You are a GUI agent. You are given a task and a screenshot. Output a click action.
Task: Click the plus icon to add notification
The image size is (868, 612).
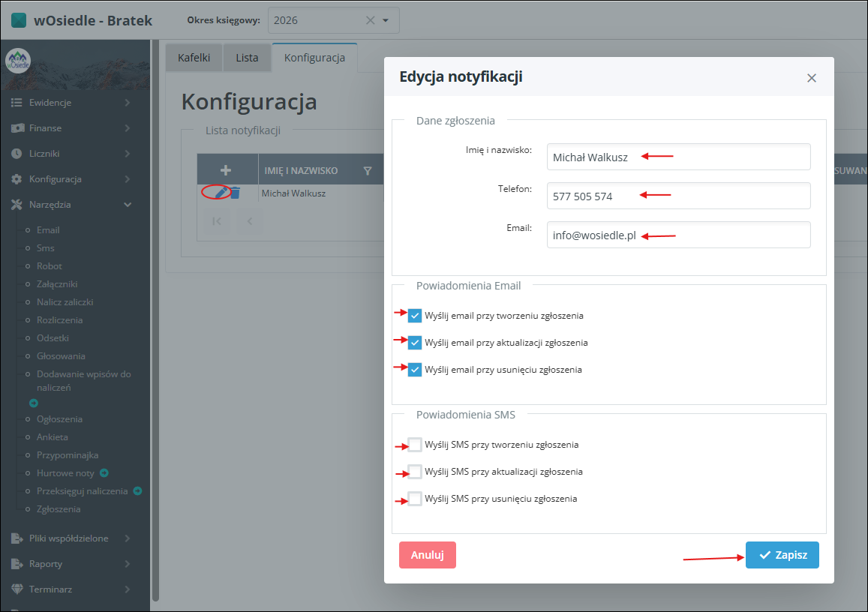(225, 170)
